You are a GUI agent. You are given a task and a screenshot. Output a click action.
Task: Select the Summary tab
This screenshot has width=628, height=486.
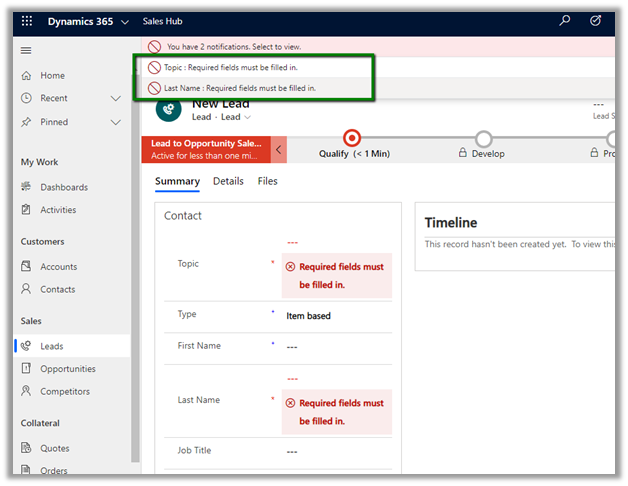[177, 181]
